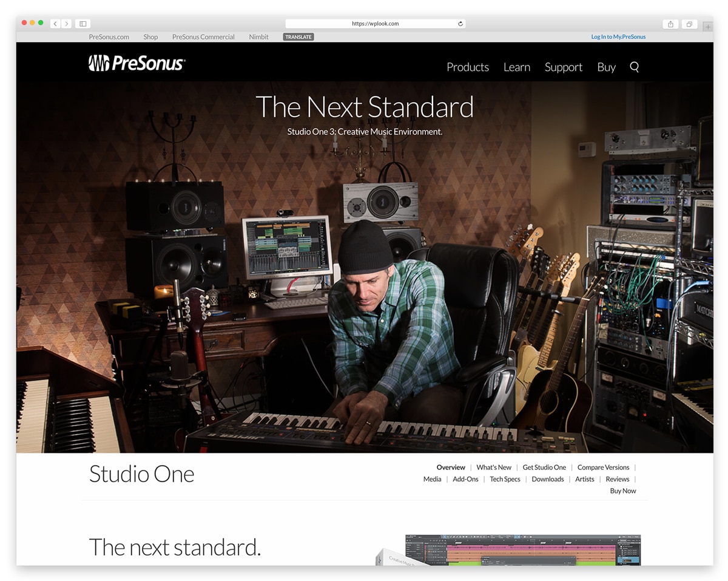Open the Compare Versions link
728x581 pixels.
click(x=604, y=467)
